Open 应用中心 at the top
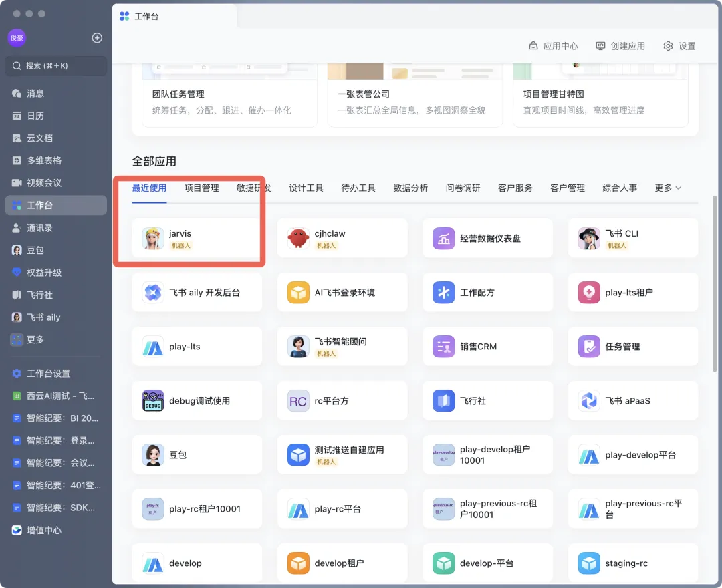This screenshot has height=588, width=722. [x=553, y=46]
